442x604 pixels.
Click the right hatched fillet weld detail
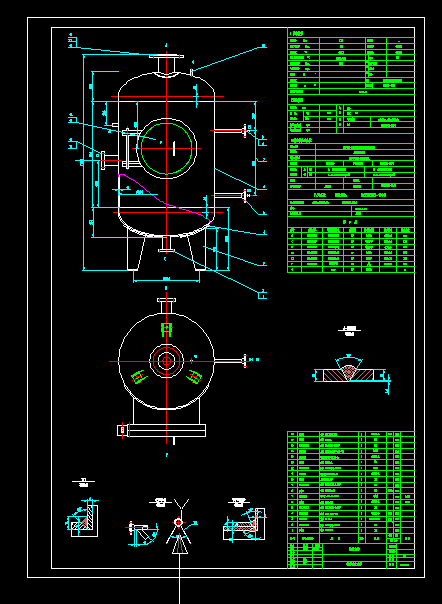244,524
